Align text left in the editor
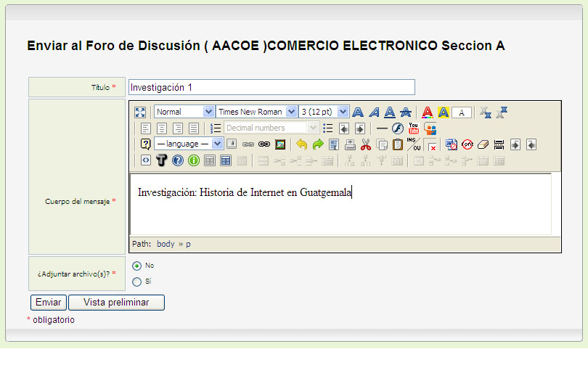This screenshot has height=373, width=588. [145, 128]
